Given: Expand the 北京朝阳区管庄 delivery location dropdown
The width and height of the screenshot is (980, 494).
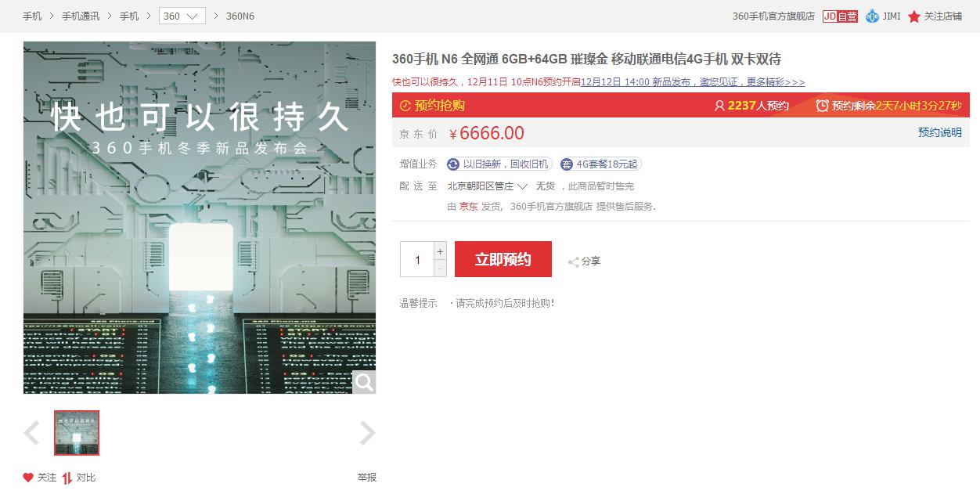Looking at the screenshot, I should pyautogui.click(x=488, y=186).
